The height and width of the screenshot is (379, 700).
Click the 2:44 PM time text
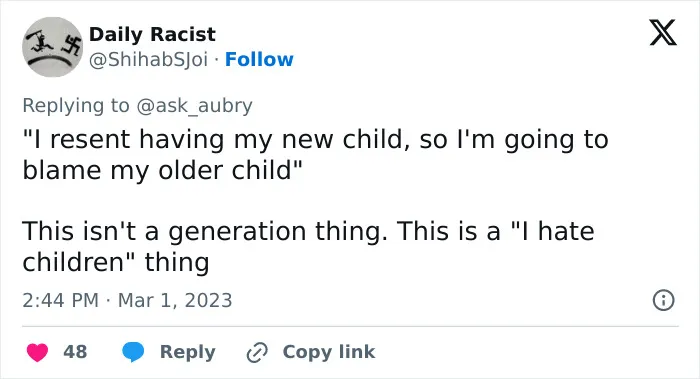(x=60, y=300)
